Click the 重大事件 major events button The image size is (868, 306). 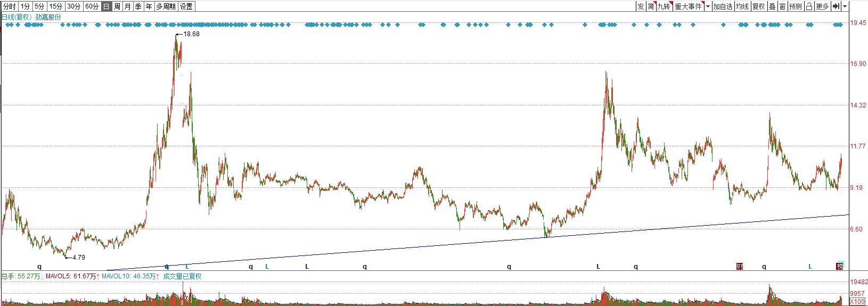[689, 6]
